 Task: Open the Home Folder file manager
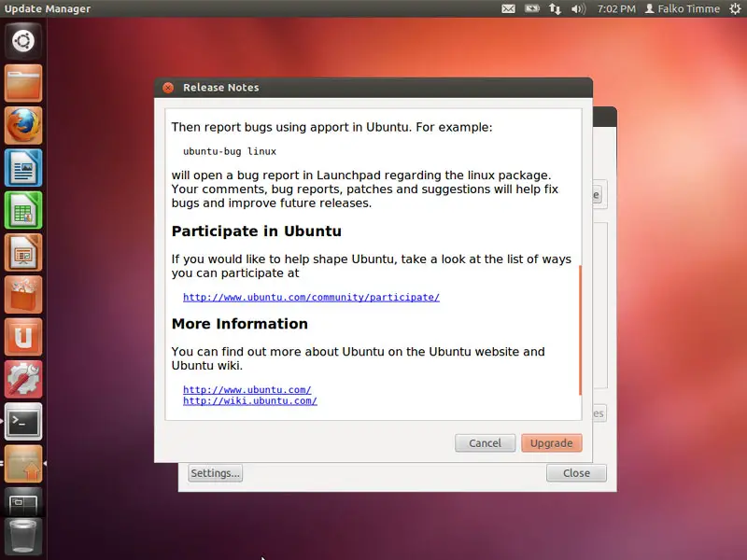[x=23, y=83]
